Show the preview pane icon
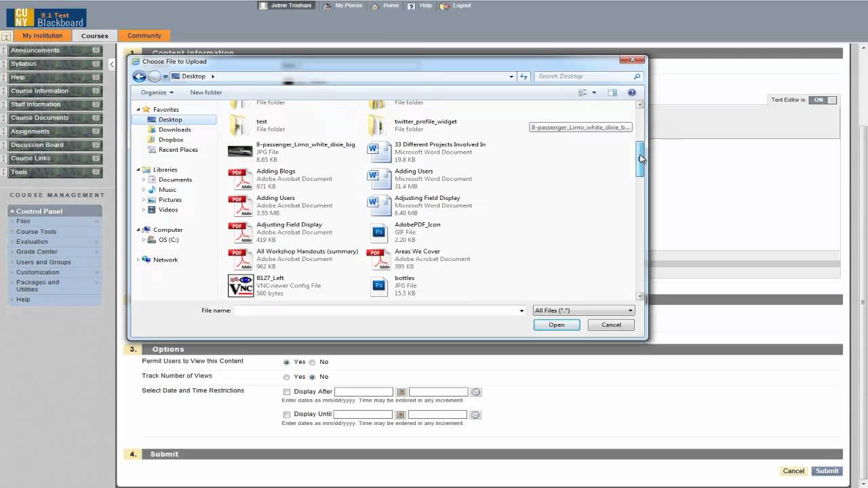This screenshot has height=488, width=868. 612,92
